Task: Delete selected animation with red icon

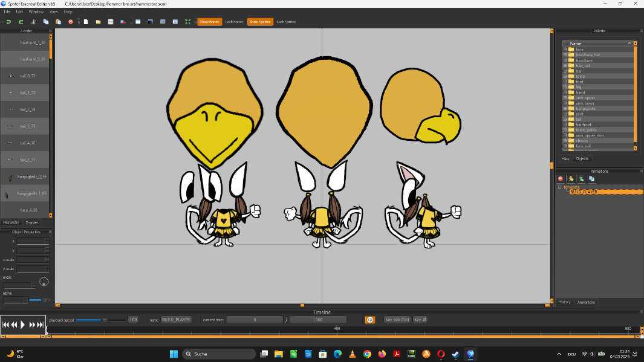Action: (x=560, y=178)
